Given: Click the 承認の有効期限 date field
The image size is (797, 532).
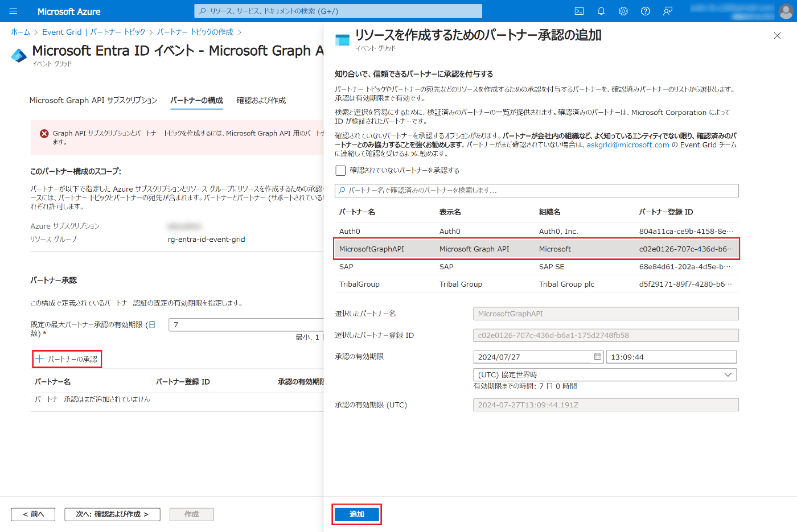Looking at the screenshot, I should 539,357.
